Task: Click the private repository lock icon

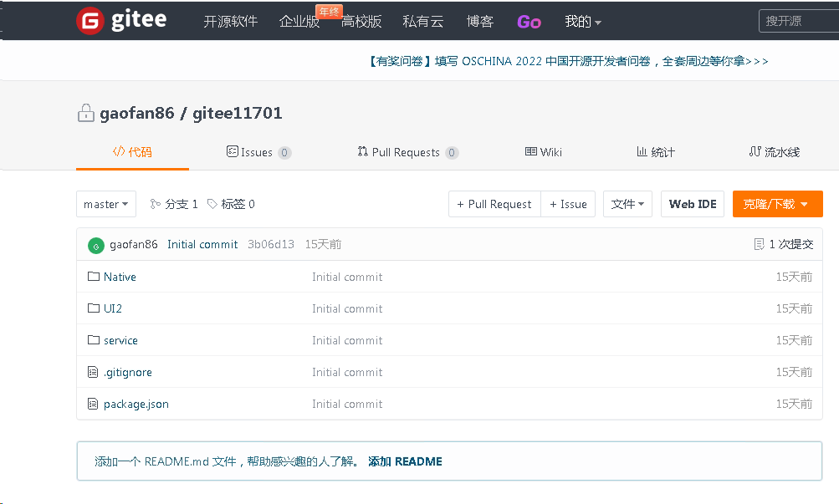Action: point(85,113)
